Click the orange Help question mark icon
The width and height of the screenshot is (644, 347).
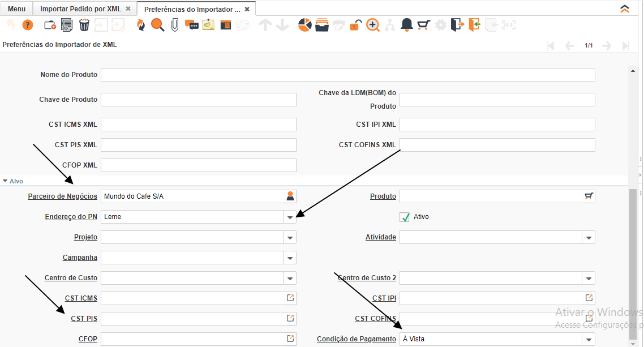click(28, 25)
